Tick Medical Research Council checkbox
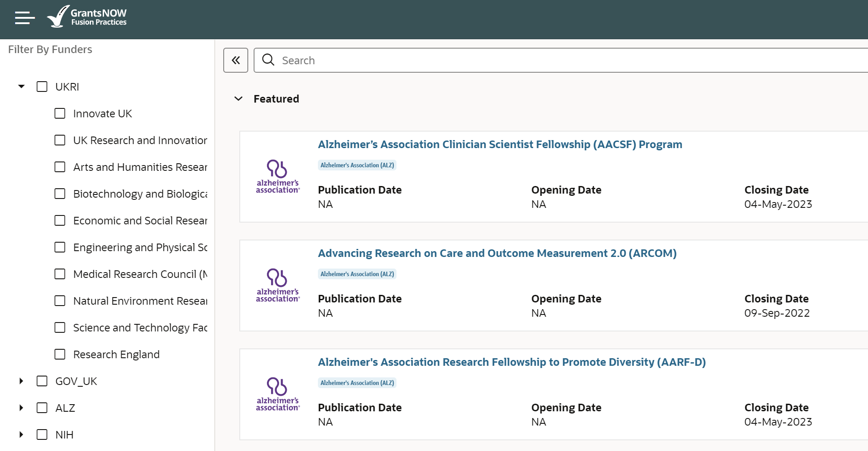This screenshot has height=451, width=868. (x=60, y=274)
